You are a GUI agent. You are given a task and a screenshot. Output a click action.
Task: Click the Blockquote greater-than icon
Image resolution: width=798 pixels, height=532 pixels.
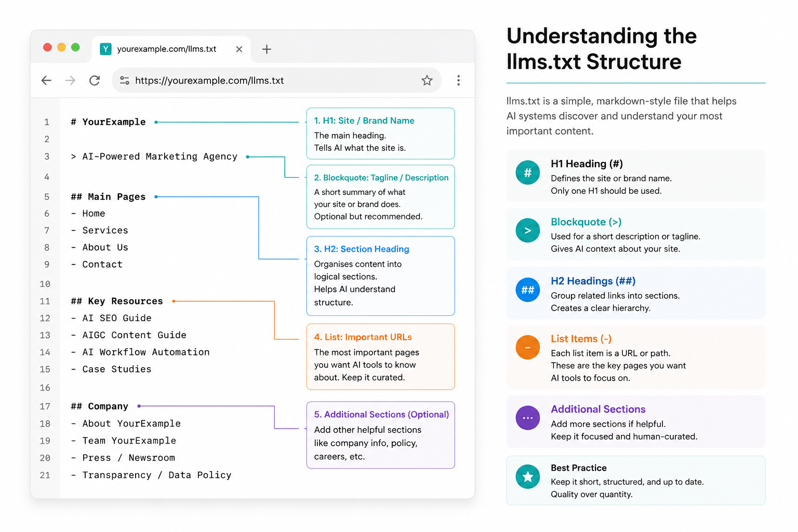click(528, 231)
